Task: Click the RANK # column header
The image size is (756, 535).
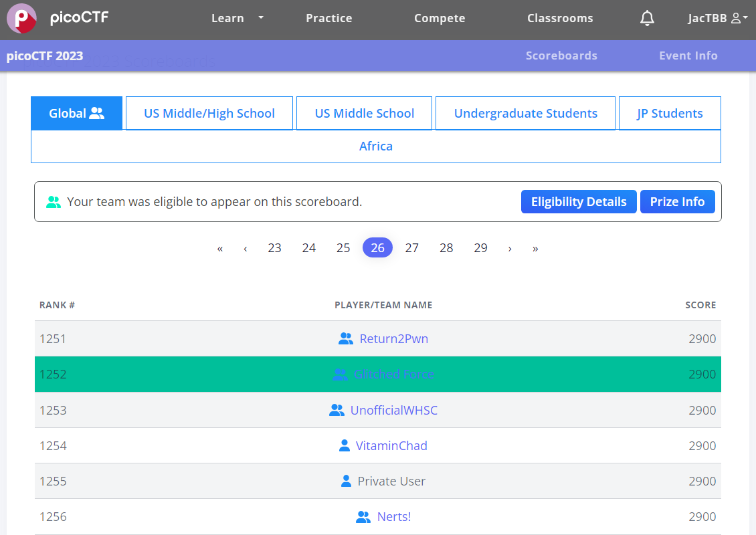Action: [57, 305]
